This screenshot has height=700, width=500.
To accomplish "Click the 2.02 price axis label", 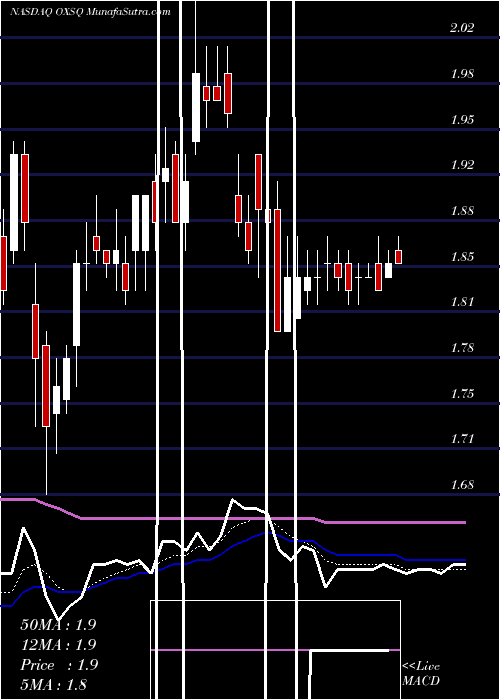I will coord(462,28).
